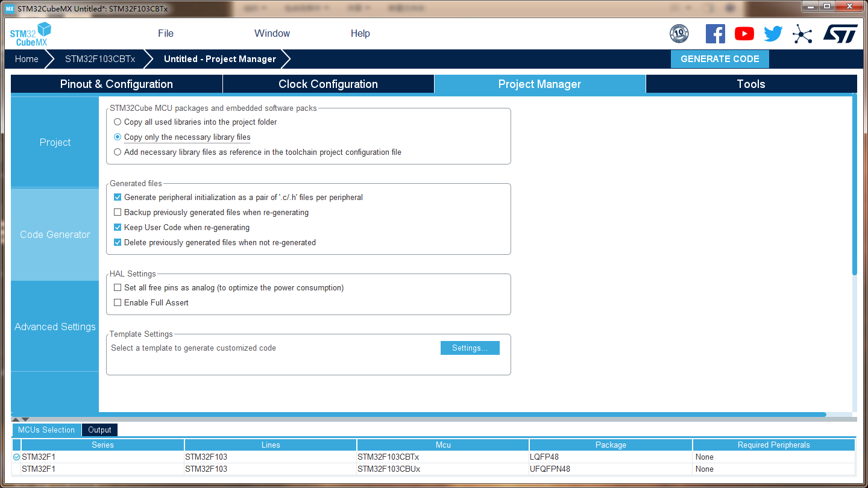
Task: Select the STM32F103CBUx cell in MCU table
Action: click(443, 469)
